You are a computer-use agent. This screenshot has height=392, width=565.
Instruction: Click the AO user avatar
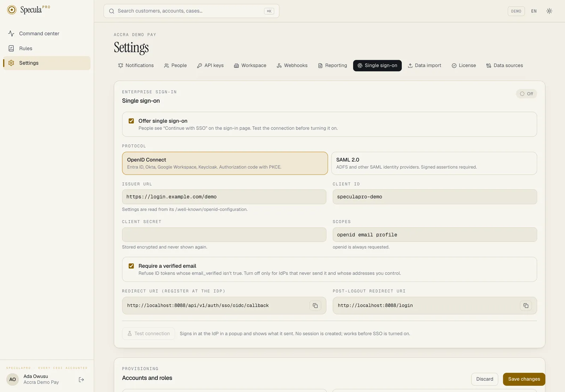pyautogui.click(x=12, y=380)
